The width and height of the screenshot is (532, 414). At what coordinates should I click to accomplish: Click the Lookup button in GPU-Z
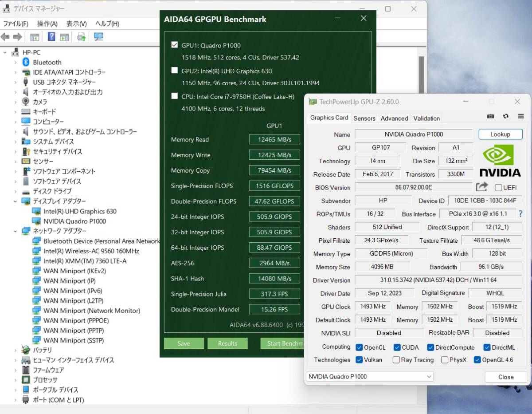coord(500,134)
